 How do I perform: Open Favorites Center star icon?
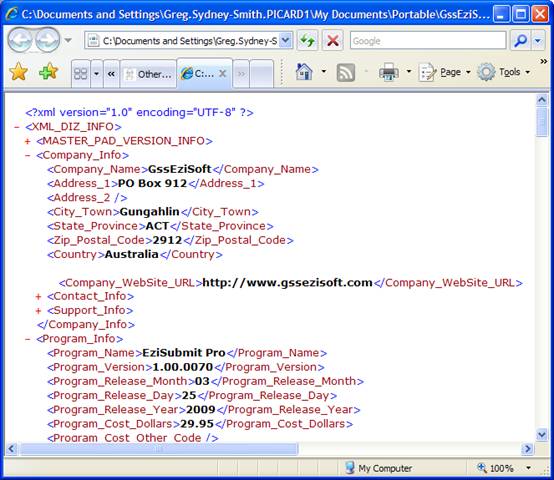pos(18,72)
